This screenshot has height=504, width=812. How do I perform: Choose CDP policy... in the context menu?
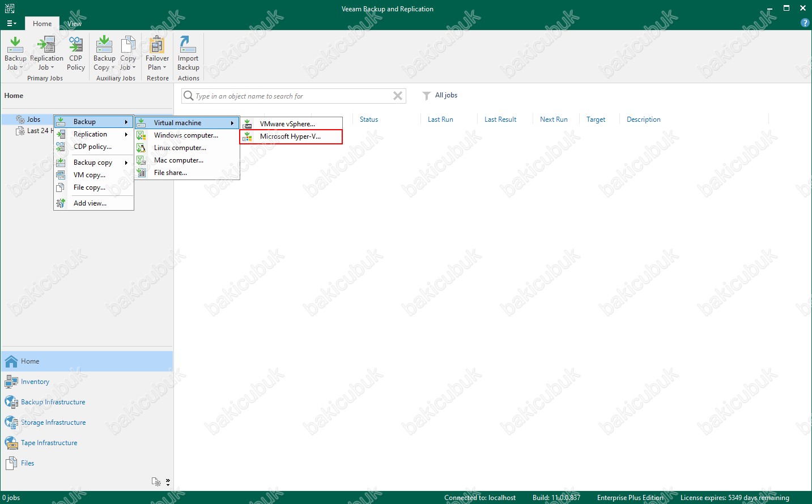[x=93, y=147]
